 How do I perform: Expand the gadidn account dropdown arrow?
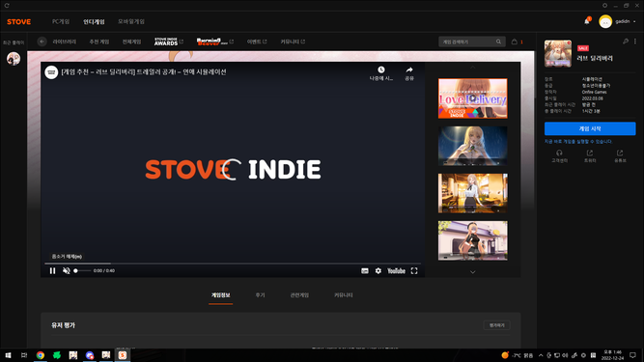click(634, 22)
